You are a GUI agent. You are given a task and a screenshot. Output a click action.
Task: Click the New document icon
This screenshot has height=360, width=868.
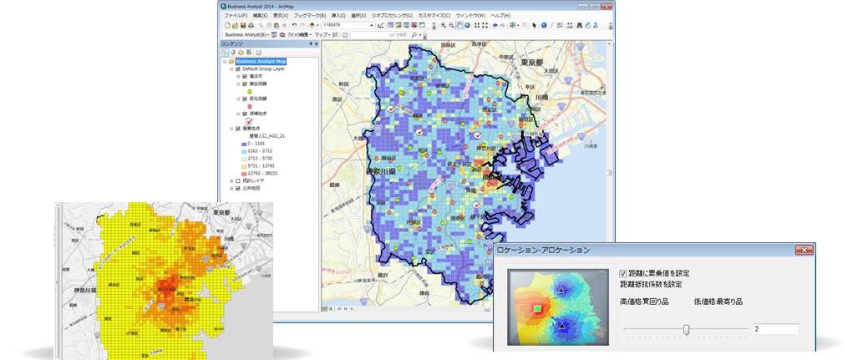pos(227,26)
